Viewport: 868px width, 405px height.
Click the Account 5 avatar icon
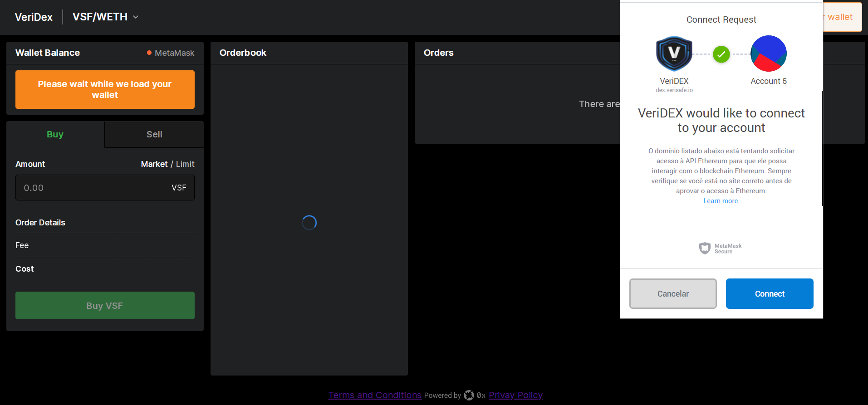point(769,54)
